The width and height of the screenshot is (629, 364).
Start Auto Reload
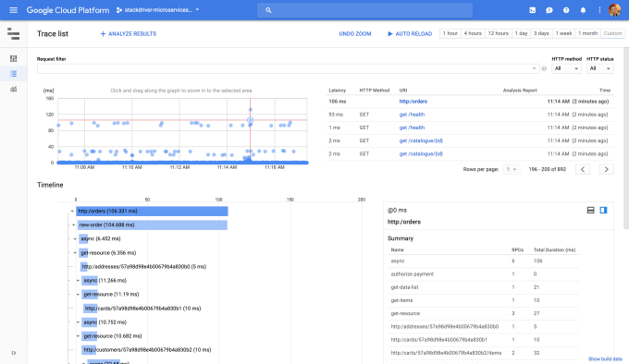coord(410,34)
